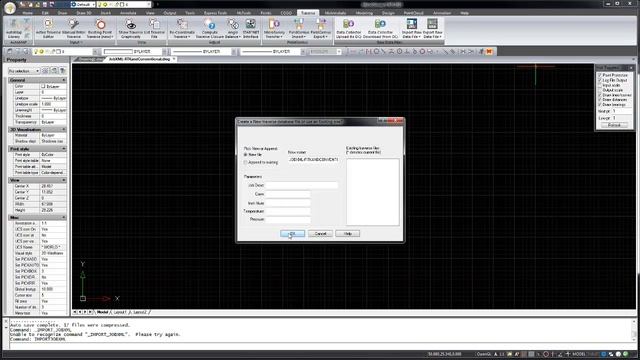Click the Crew input field
Image resolution: width=640 pixels, height=360 pixels.
pos(288,194)
